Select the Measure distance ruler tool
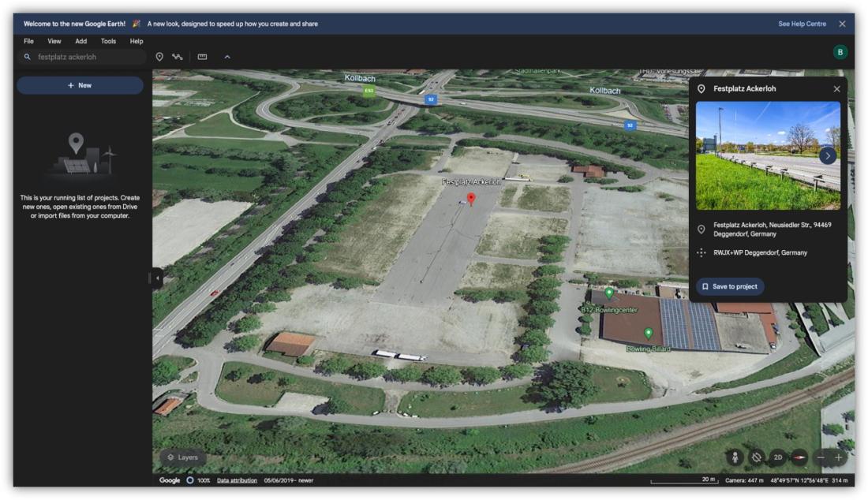Screen dimensions: 868x500 point(203,57)
